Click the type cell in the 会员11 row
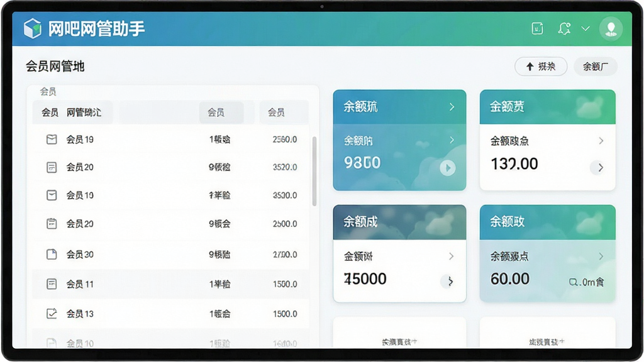 [x=219, y=284]
